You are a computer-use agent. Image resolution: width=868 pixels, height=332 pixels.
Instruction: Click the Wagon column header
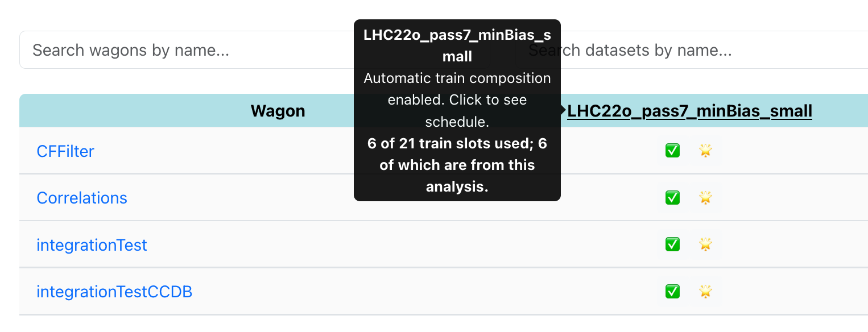click(278, 111)
